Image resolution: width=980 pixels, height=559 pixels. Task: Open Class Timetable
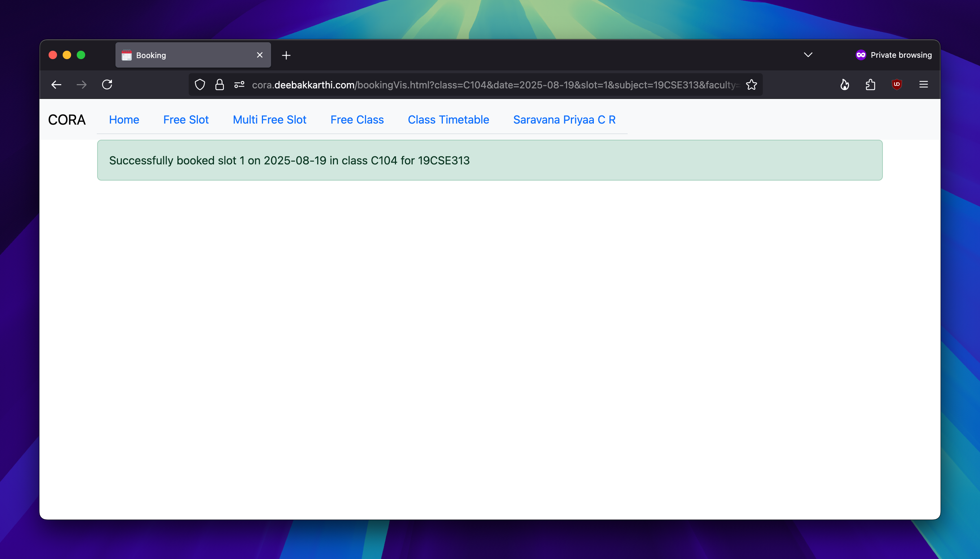pyautogui.click(x=448, y=120)
